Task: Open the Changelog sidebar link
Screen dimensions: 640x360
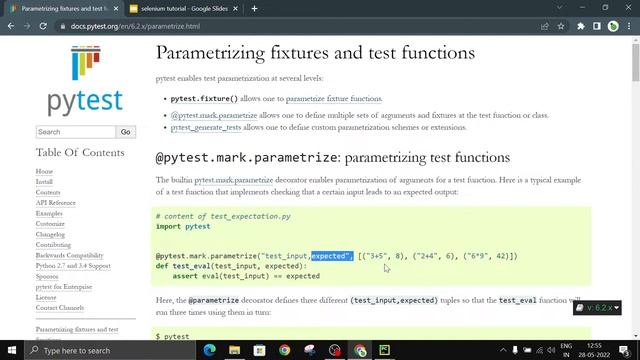Action: pyautogui.click(x=50, y=234)
